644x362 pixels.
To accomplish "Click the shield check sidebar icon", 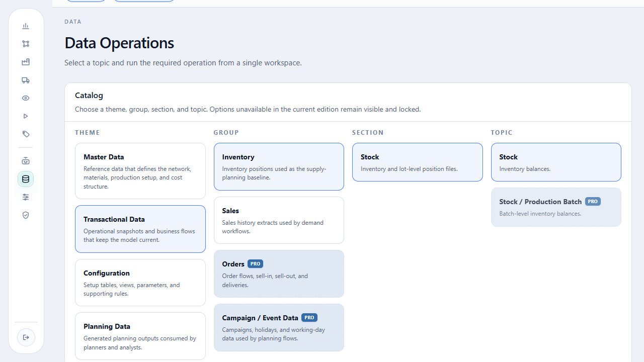I will tap(26, 215).
